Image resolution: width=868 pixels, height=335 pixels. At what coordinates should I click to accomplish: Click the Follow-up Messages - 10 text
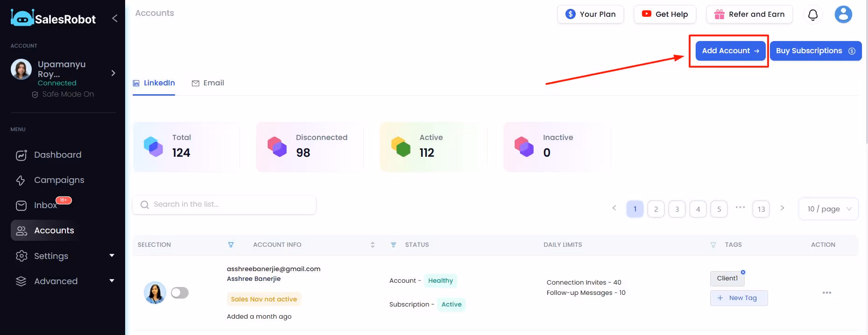pos(586,293)
